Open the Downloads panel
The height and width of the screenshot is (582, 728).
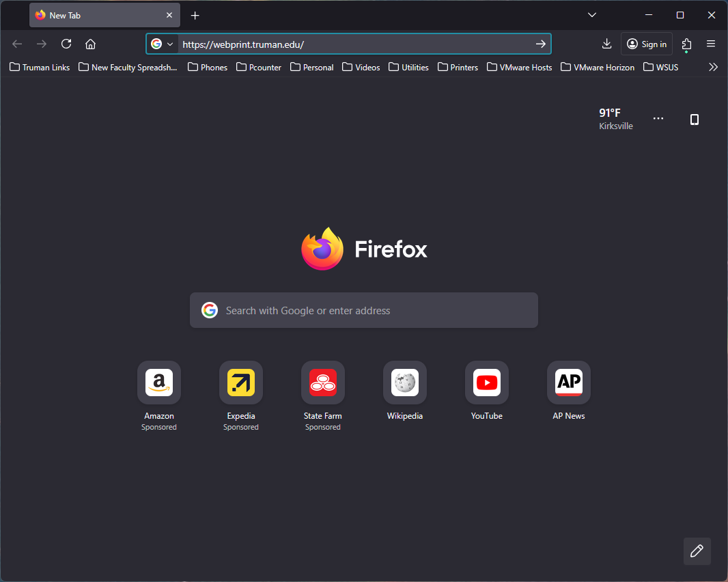(x=606, y=44)
